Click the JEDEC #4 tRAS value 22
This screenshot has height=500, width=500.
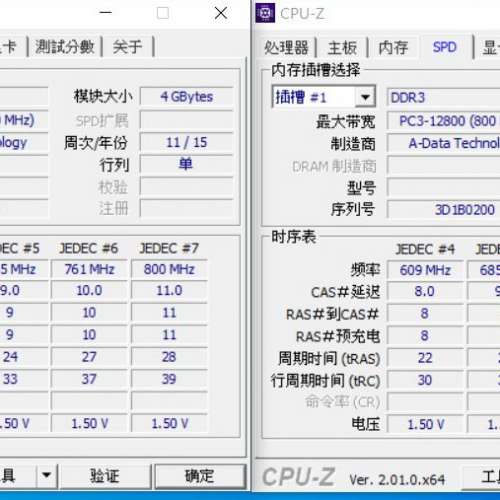pyautogui.click(x=425, y=358)
